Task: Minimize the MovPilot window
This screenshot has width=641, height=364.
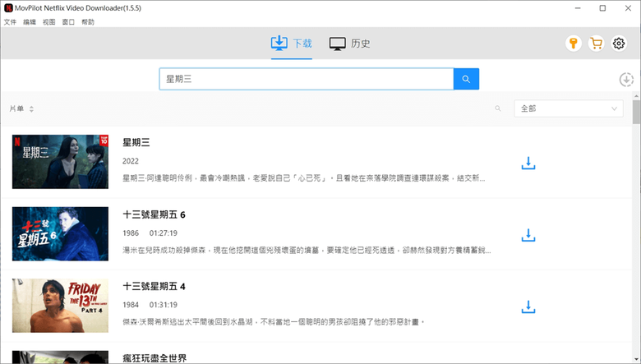Action: point(578,8)
